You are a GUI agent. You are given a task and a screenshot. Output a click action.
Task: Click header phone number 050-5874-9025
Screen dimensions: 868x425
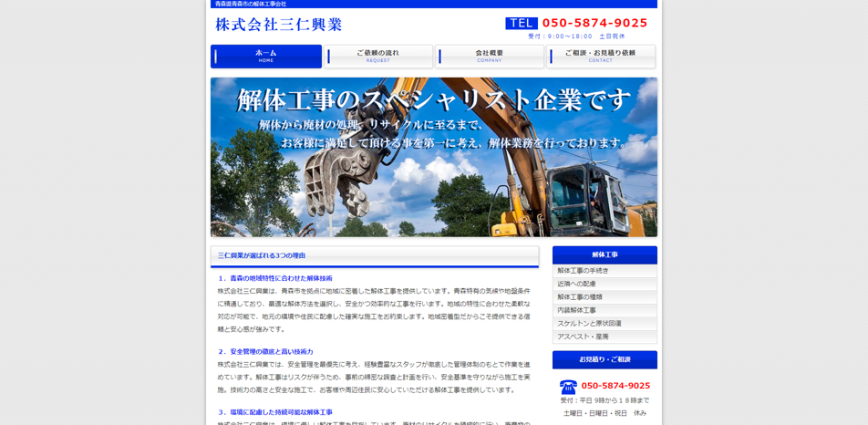click(x=594, y=24)
